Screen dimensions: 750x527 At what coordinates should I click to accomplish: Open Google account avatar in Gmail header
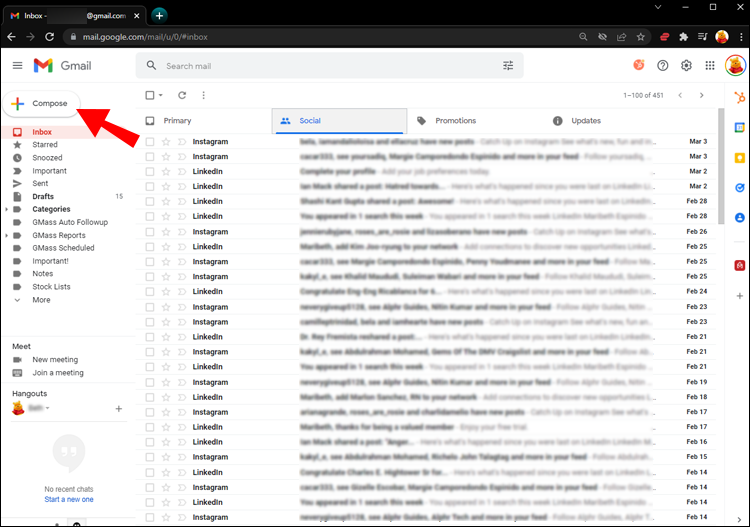coord(735,66)
